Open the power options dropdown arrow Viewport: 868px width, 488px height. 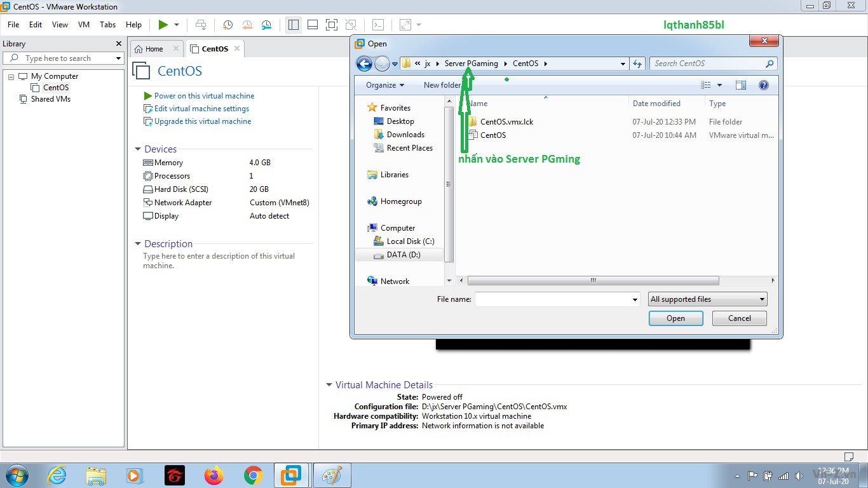(x=177, y=25)
